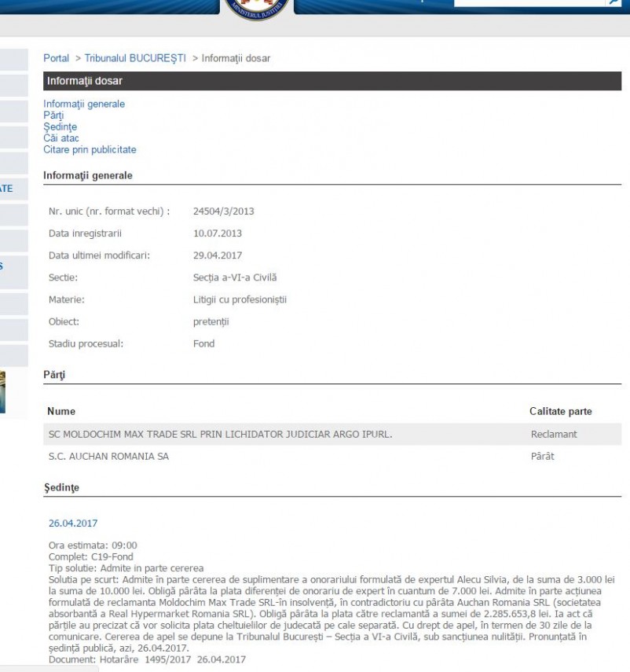Click the dark Informații dosar title bar

pyautogui.click(x=332, y=81)
